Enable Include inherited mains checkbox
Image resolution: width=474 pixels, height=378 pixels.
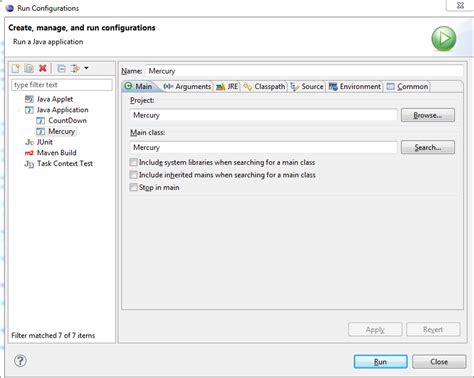click(133, 175)
